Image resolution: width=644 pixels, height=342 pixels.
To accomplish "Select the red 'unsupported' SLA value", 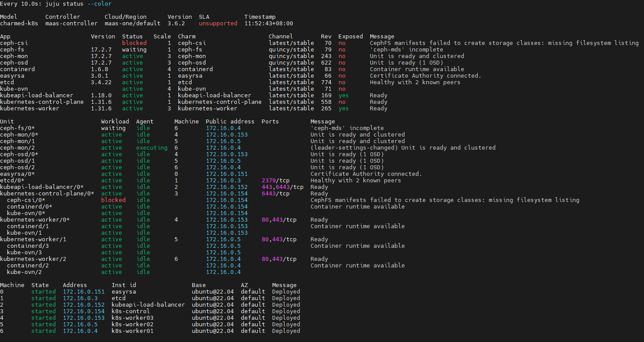I will [218, 24].
